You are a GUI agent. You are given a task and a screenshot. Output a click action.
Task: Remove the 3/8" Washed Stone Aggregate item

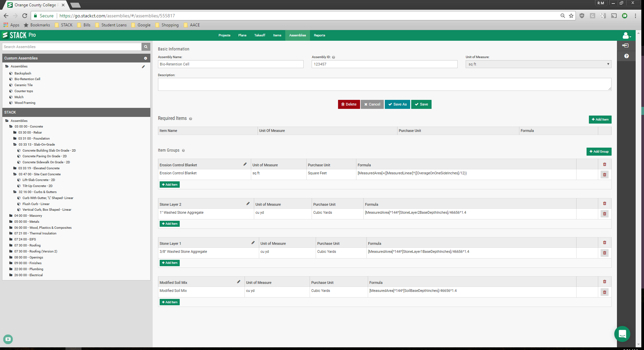tap(605, 253)
